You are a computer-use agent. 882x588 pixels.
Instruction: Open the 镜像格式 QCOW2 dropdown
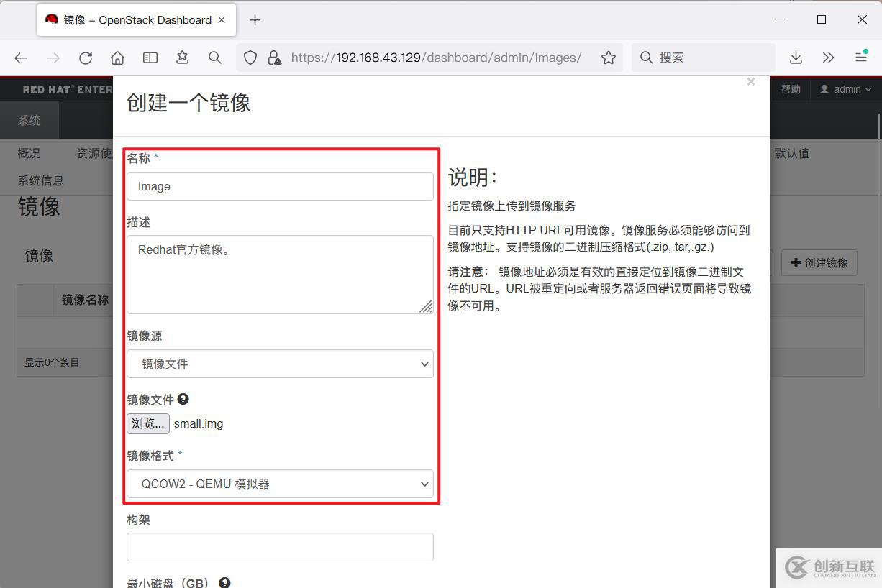(280, 484)
